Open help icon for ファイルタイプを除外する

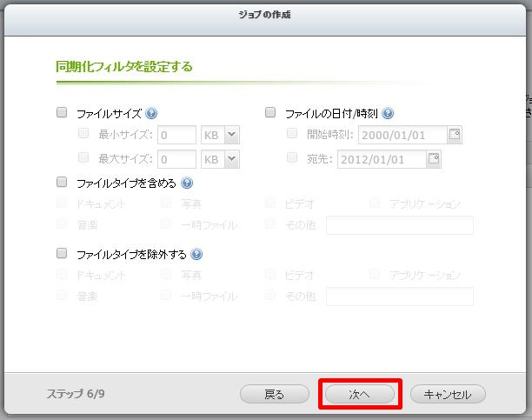[x=196, y=254]
